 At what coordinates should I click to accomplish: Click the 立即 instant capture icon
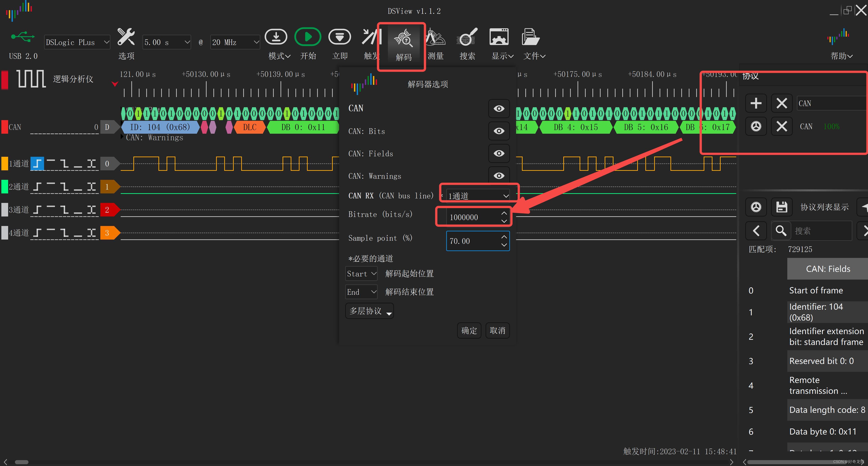(339, 37)
